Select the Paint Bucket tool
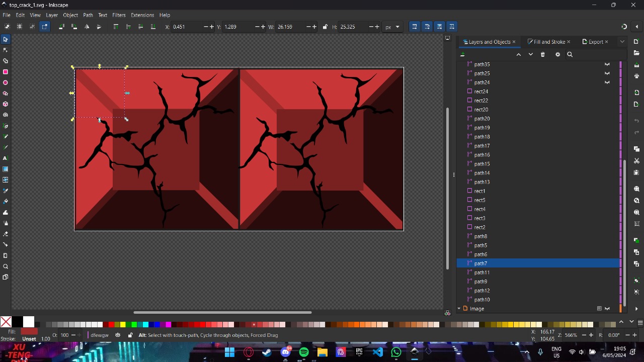644x362 pixels. point(6,202)
